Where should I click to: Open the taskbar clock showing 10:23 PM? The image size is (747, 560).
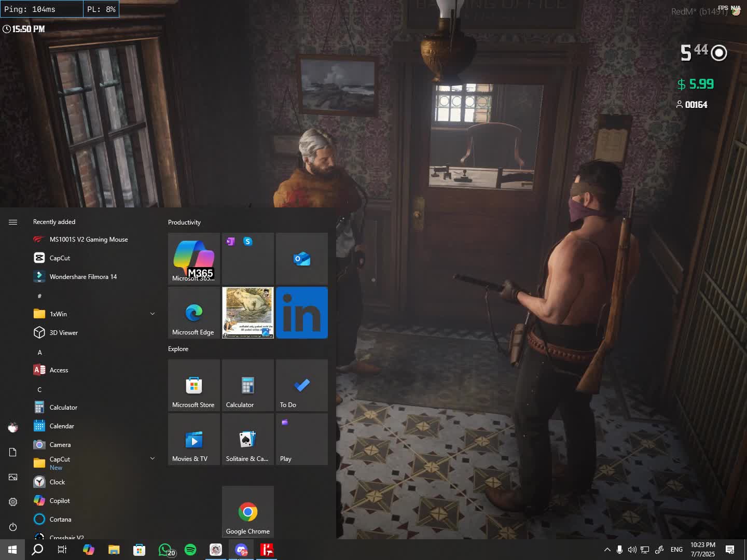[703, 550]
